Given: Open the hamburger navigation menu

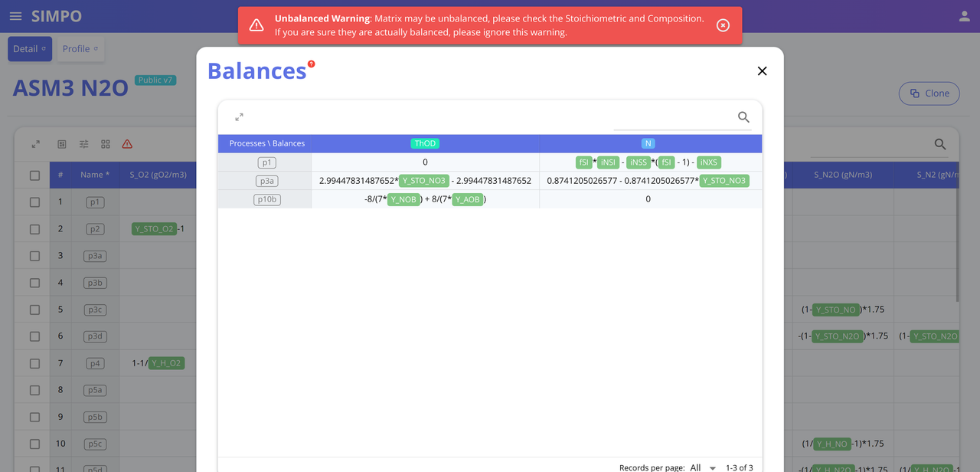Looking at the screenshot, I should 15,16.
